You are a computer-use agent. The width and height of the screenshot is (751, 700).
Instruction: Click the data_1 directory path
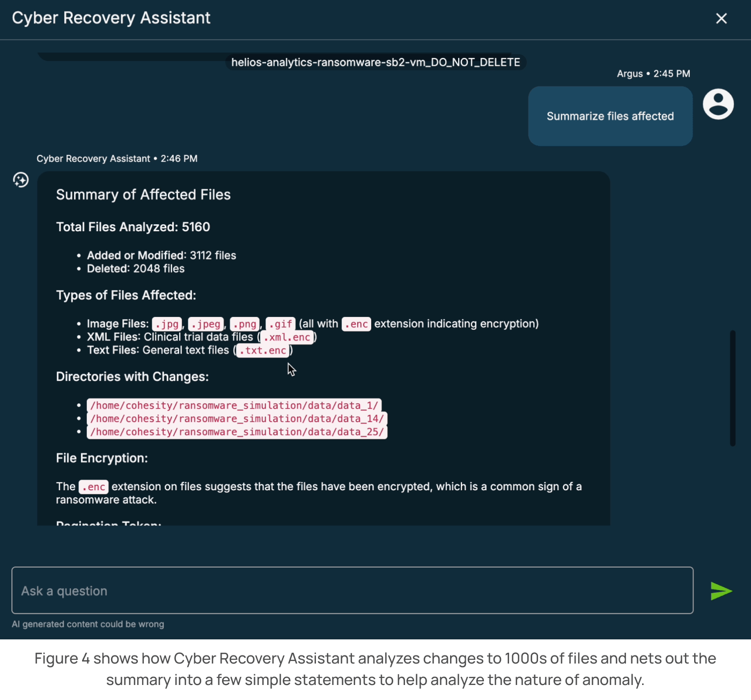click(x=234, y=406)
